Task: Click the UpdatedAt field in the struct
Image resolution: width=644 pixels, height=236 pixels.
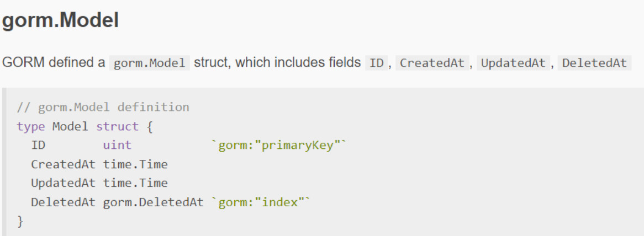Action: coord(64,183)
